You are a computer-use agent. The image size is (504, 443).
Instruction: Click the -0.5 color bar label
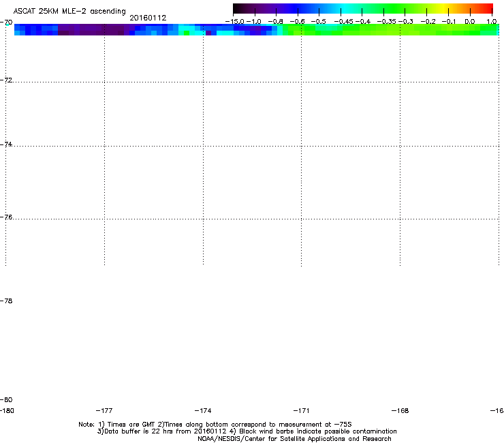click(319, 22)
